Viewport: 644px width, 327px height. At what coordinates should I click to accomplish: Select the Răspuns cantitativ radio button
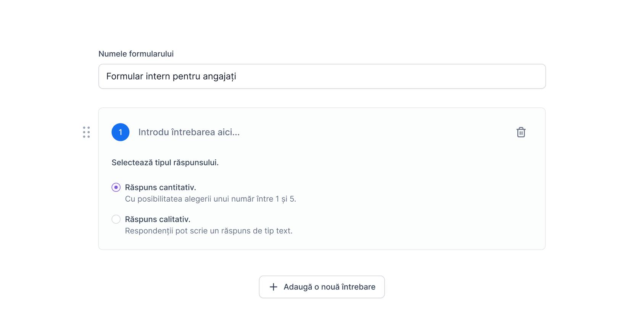(x=116, y=187)
